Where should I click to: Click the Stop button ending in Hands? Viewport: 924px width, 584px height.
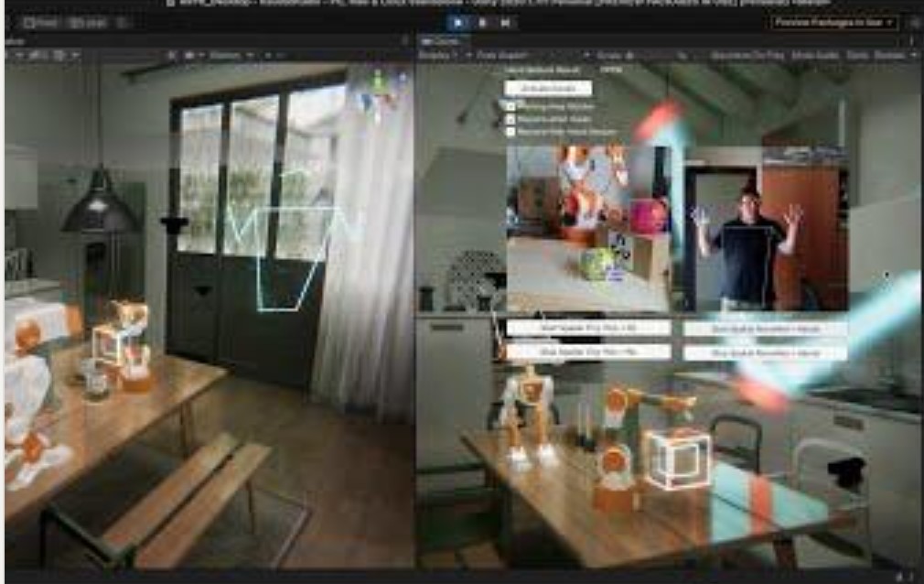click(x=766, y=352)
